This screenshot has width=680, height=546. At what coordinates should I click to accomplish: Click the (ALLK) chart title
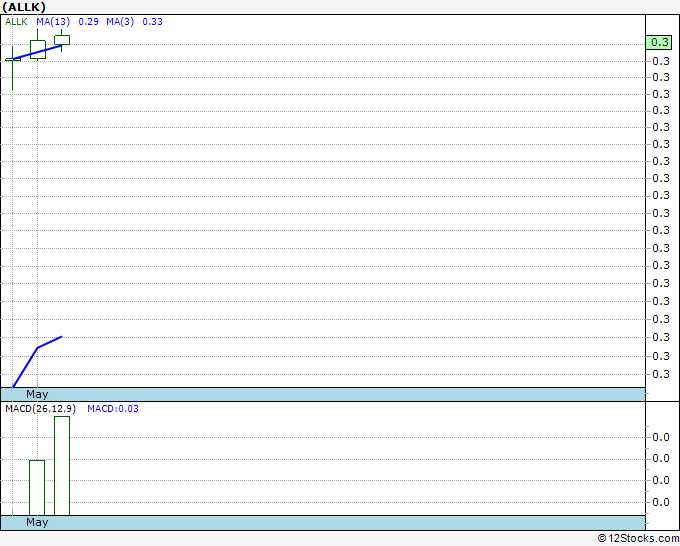pos(24,7)
